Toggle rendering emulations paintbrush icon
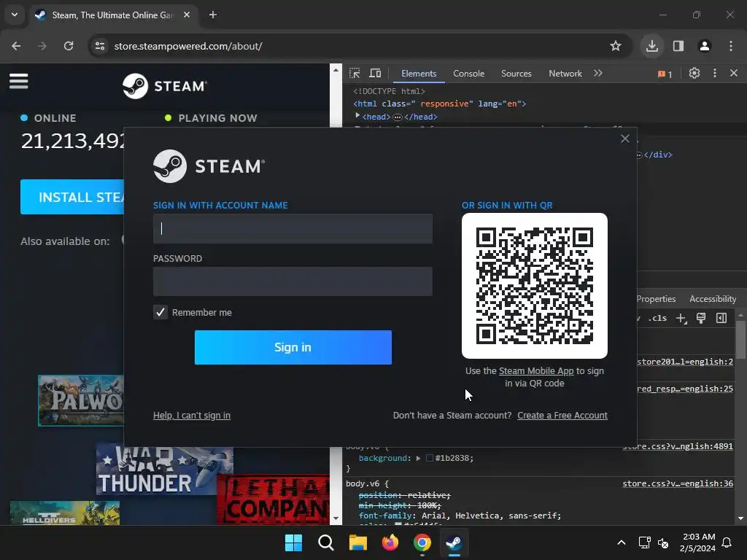Image resolution: width=747 pixels, height=560 pixels. click(x=701, y=318)
